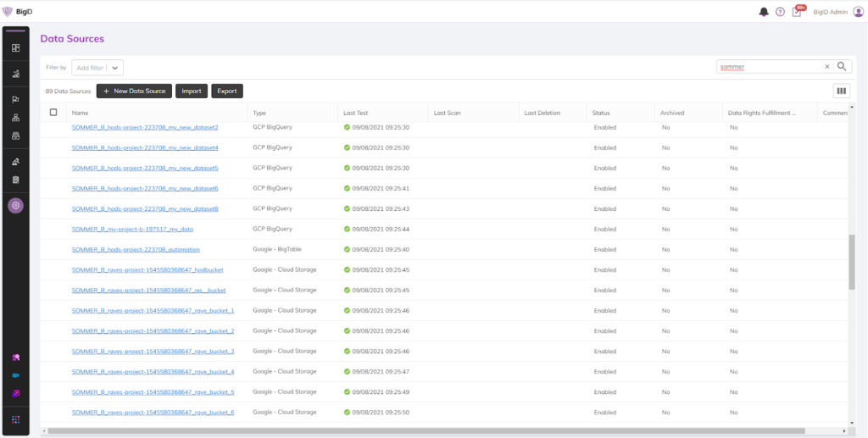868x438 pixels.
Task: Sort by the Last Test column header
Action: 355,113
